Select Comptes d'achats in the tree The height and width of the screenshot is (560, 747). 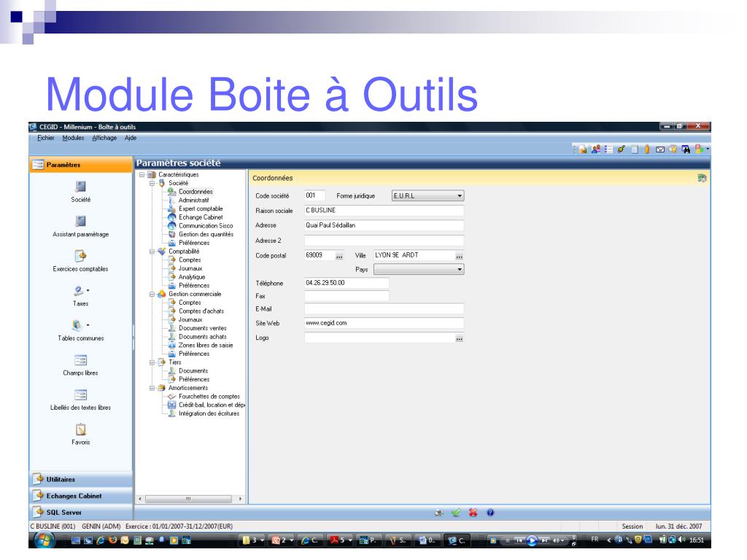(x=201, y=311)
